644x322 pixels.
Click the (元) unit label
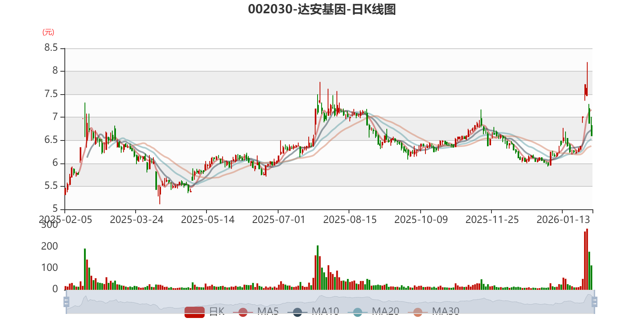(48, 32)
